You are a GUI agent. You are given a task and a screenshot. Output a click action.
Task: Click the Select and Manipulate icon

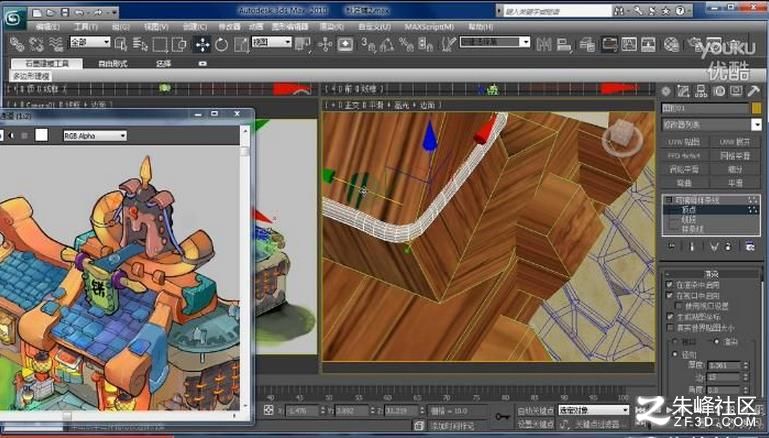[x=325, y=44]
